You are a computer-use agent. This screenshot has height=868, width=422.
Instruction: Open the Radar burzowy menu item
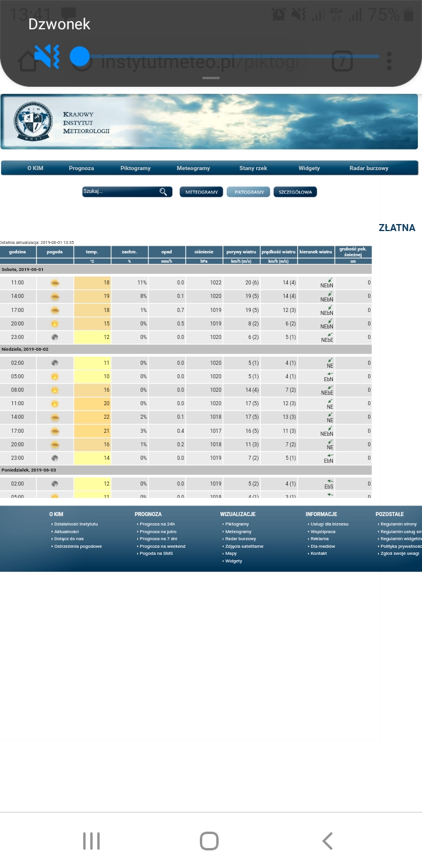[x=369, y=168]
